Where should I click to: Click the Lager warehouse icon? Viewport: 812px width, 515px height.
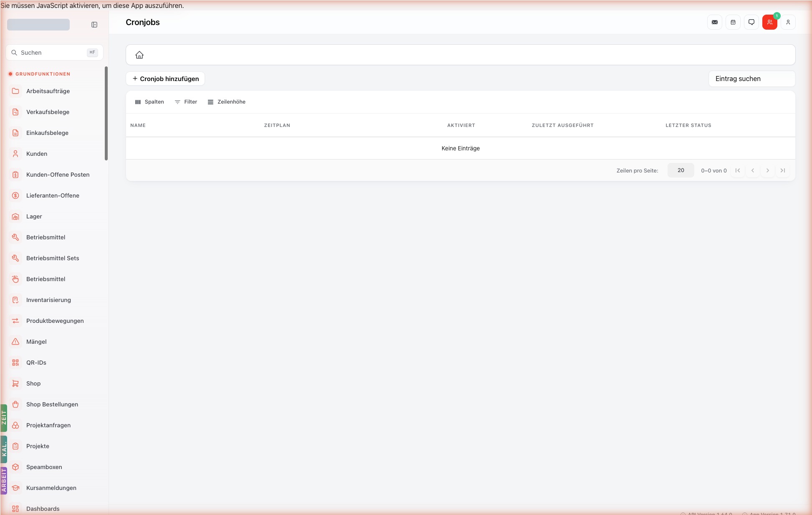tap(15, 216)
